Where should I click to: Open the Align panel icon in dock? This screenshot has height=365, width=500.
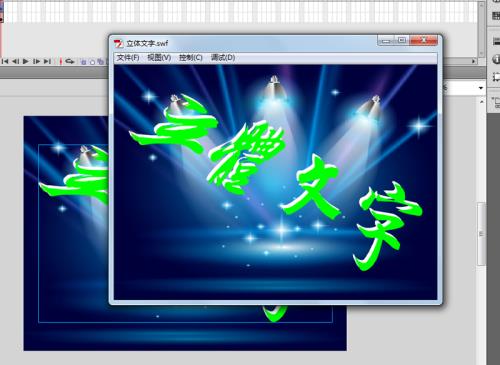click(x=496, y=41)
